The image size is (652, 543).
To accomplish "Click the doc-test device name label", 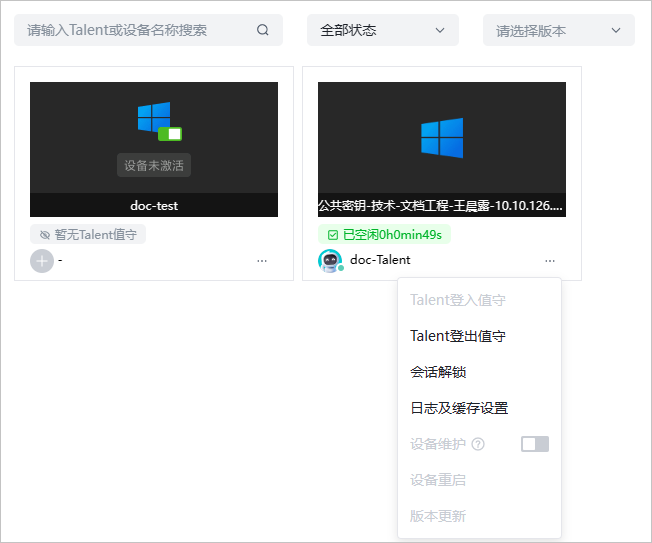I will [154, 206].
